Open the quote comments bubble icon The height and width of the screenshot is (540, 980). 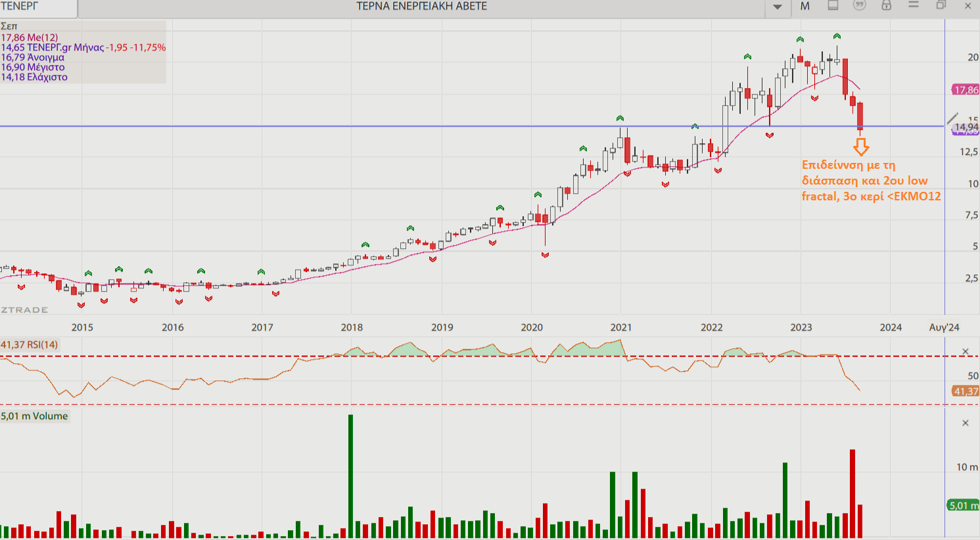[859, 5]
